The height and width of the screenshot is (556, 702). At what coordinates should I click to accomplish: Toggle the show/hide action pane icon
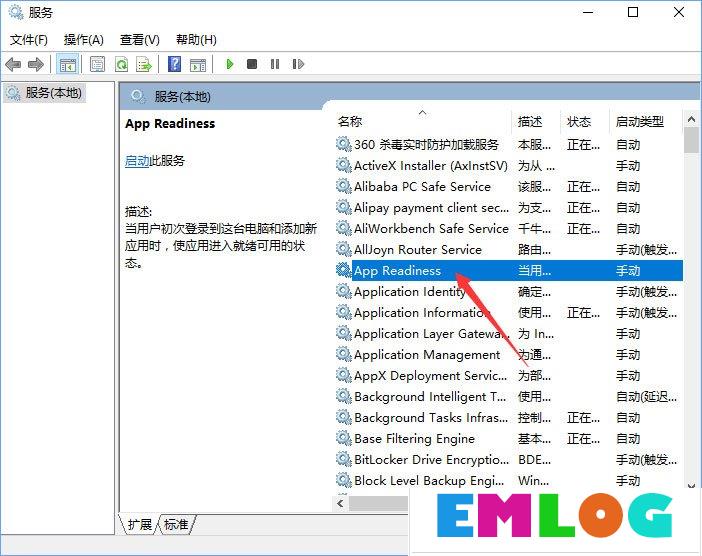[x=198, y=65]
